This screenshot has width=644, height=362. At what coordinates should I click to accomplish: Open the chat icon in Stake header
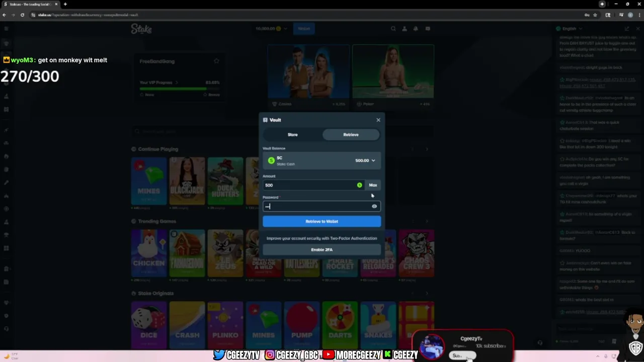click(428, 29)
